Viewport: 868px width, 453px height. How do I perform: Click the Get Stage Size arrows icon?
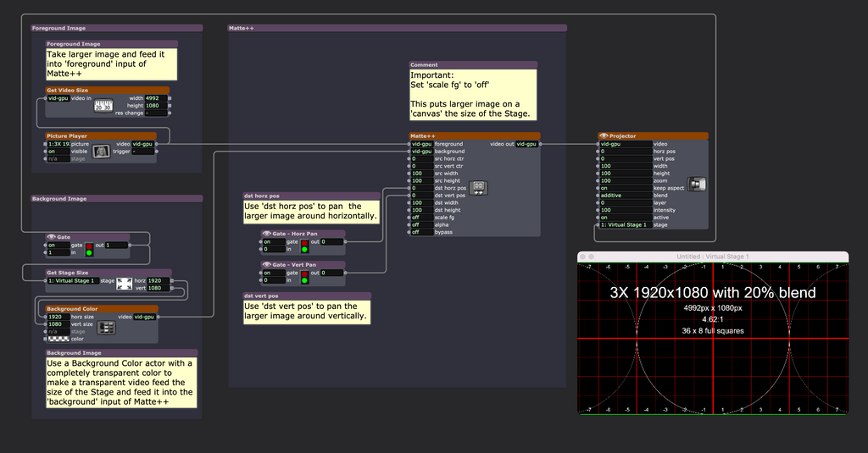click(x=124, y=284)
